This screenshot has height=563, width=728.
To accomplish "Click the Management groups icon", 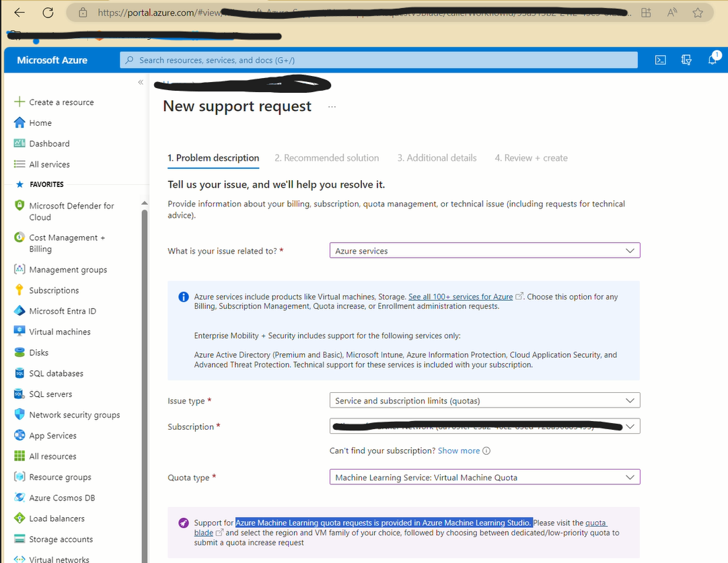I will [20, 269].
